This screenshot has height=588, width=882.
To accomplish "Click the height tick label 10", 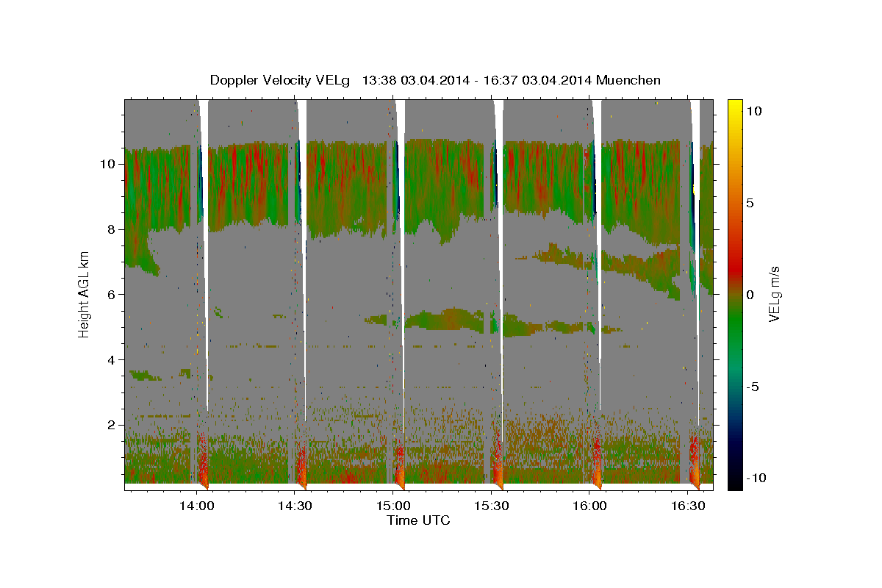I will [109, 164].
